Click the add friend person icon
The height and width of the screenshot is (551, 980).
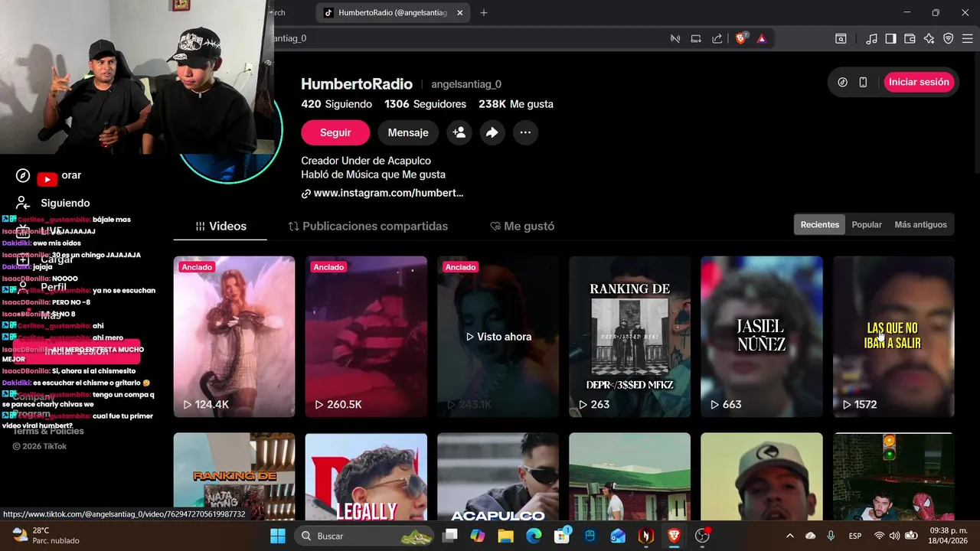pyautogui.click(x=459, y=132)
